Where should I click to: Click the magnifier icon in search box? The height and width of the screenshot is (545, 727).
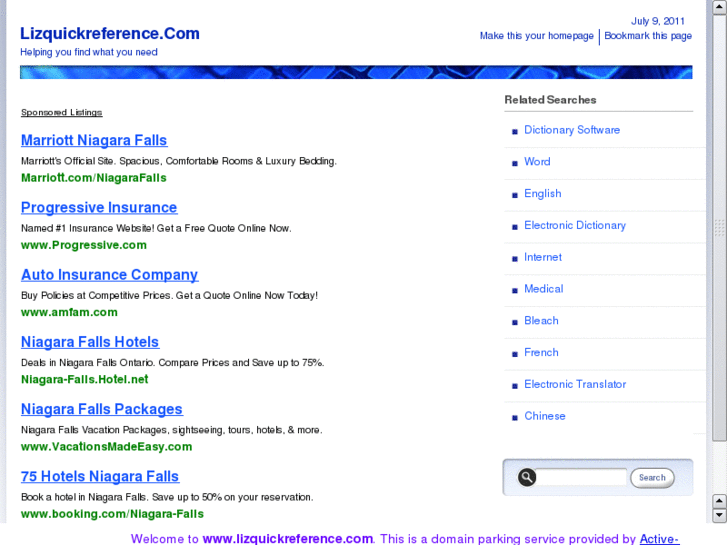pos(527,477)
